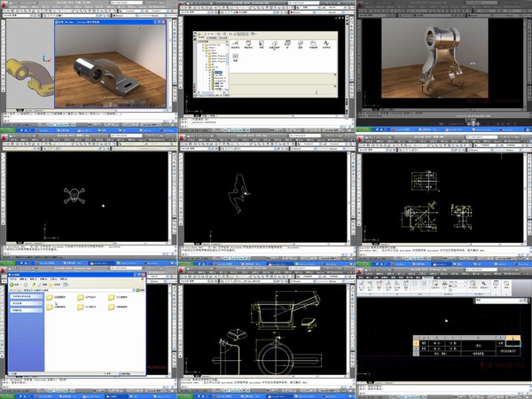Click Insert Right icon in table ribbon
Viewport: 532px width, 399px height.
[x=397, y=287]
